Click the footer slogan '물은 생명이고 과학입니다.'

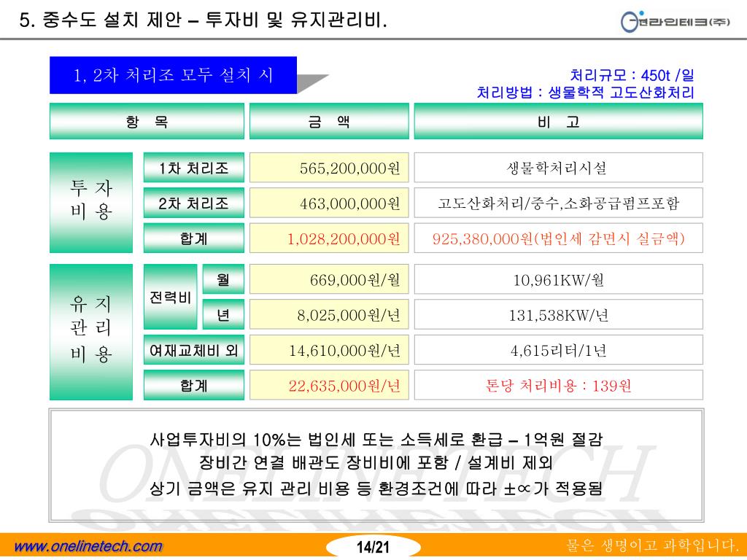click(x=652, y=545)
